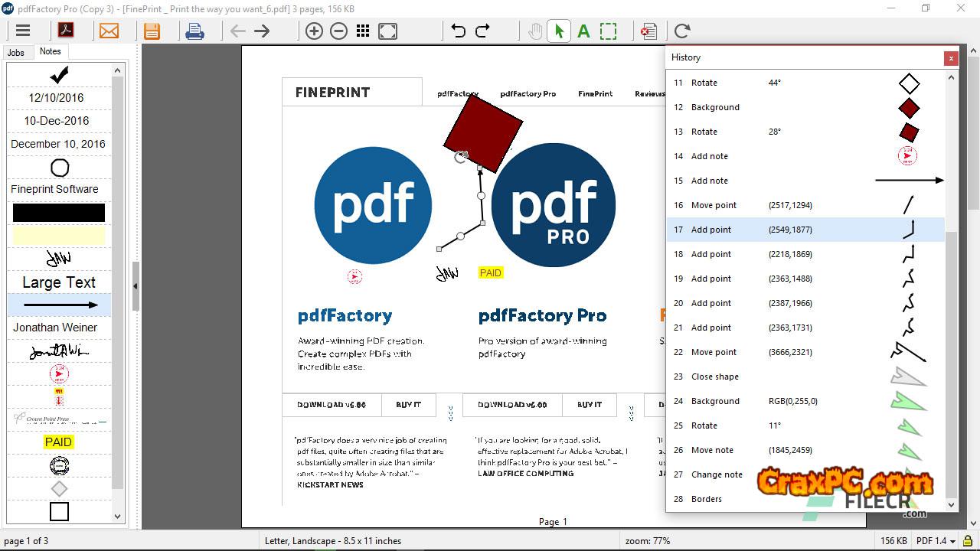Send the PDF via the email icon
This screenshot has width=980, height=551.
coord(109,31)
